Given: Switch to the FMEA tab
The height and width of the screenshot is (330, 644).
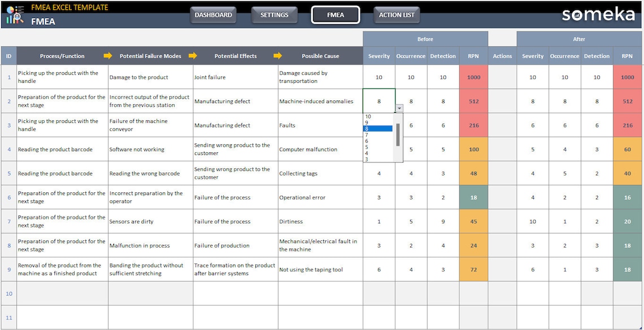Looking at the screenshot, I should click(336, 15).
